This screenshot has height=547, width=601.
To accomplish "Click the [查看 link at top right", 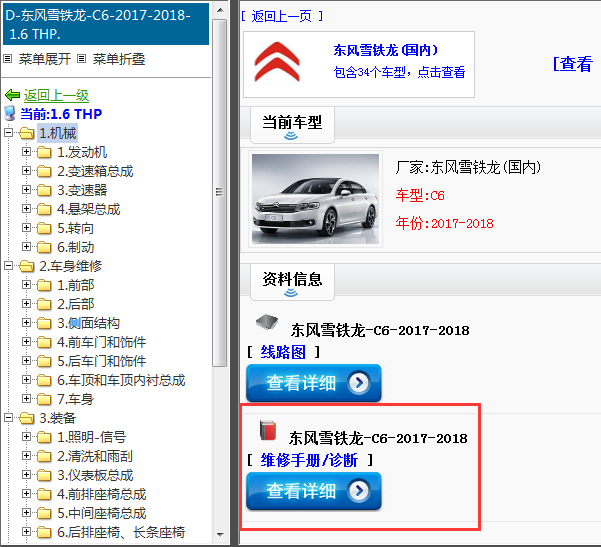I will pyautogui.click(x=573, y=64).
